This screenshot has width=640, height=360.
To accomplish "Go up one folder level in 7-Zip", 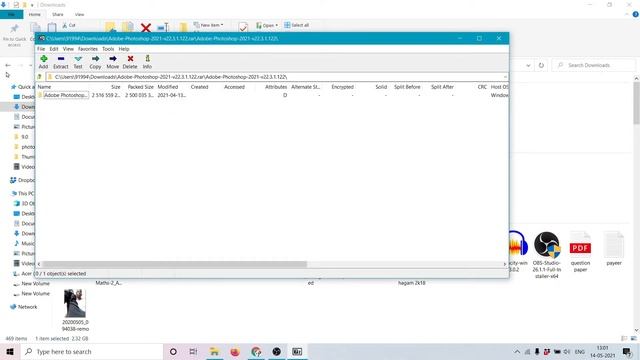I will click(40, 77).
